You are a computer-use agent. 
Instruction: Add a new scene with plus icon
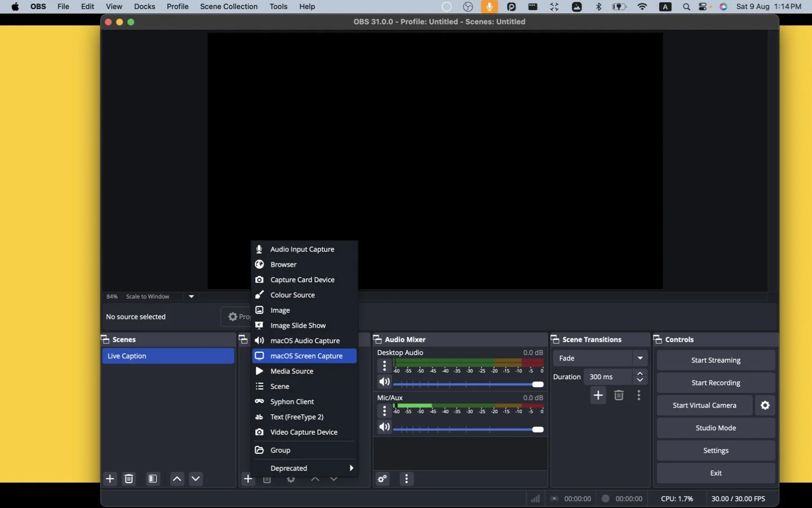(x=110, y=479)
